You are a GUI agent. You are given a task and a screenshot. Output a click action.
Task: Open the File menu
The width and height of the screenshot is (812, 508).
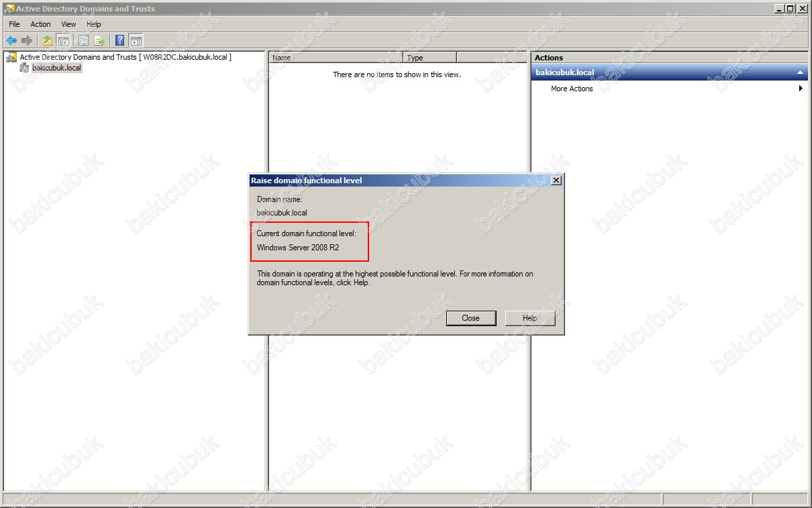click(14, 24)
